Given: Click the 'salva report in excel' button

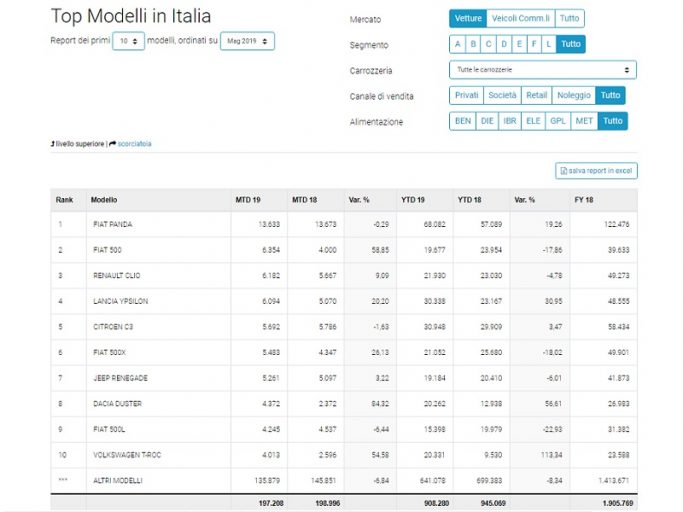Looking at the screenshot, I should pos(596,171).
